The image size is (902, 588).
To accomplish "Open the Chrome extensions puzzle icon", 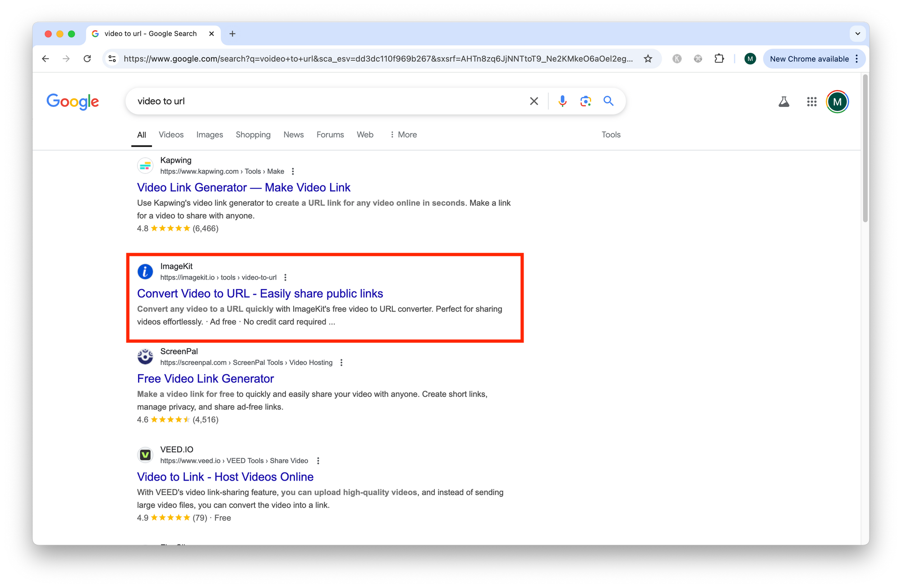I will 719,59.
